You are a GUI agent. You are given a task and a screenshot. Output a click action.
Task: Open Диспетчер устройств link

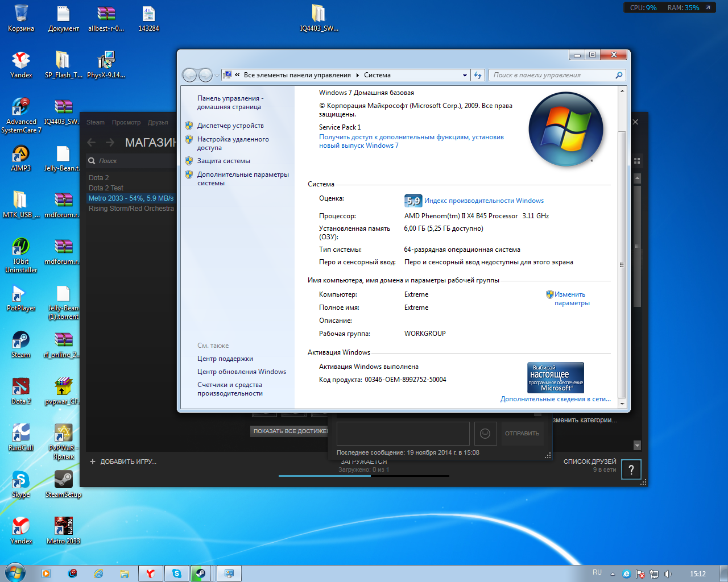pyautogui.click(x=230, y=126)
